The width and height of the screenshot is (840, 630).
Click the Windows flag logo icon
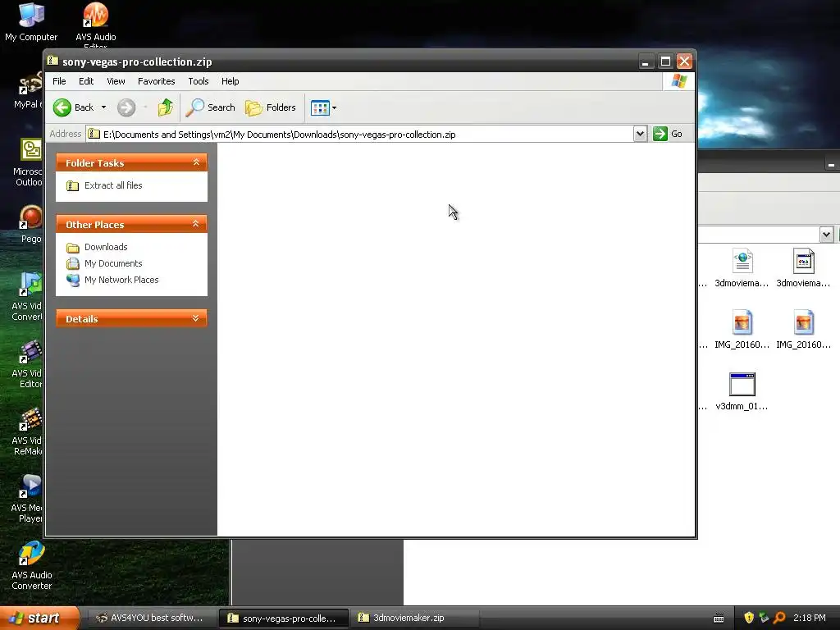(x=678, y=81)
